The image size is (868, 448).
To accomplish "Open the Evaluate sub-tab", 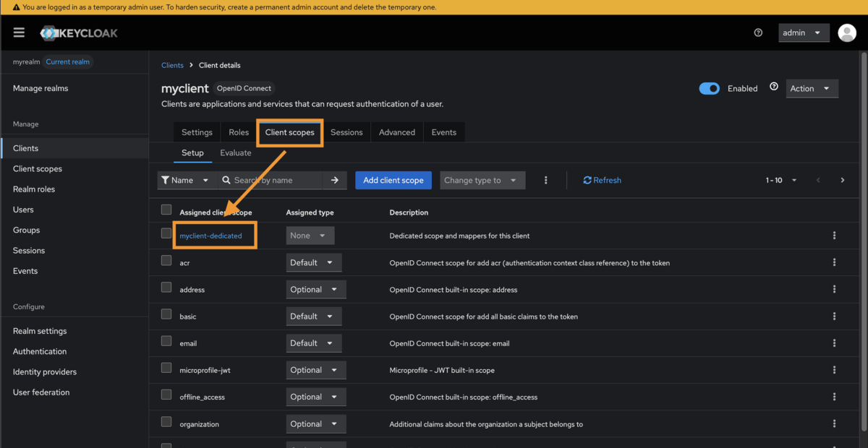I will point(236,152).
